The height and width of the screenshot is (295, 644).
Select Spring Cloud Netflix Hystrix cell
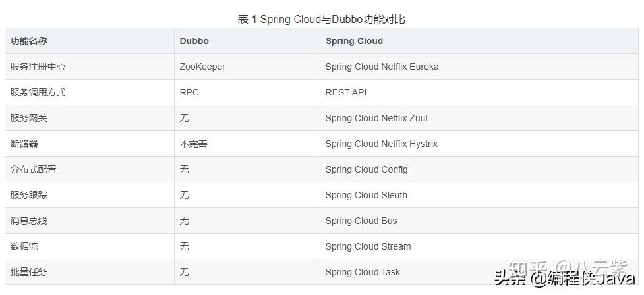coord(382,144)
